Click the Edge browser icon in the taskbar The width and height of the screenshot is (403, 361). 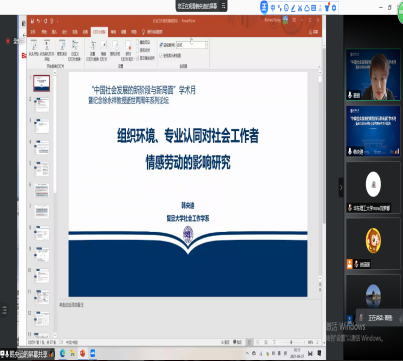coord(62,353)
